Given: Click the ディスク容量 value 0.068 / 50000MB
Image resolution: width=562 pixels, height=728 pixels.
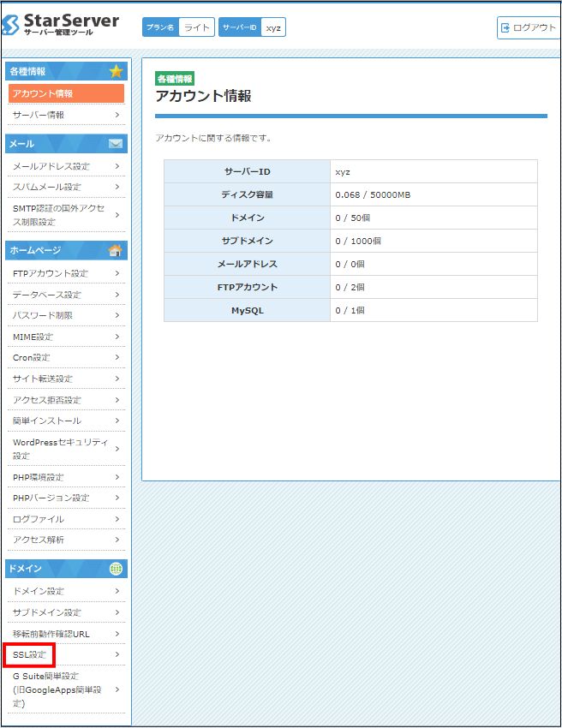Looking at the screenshot, I should [373, 195].
